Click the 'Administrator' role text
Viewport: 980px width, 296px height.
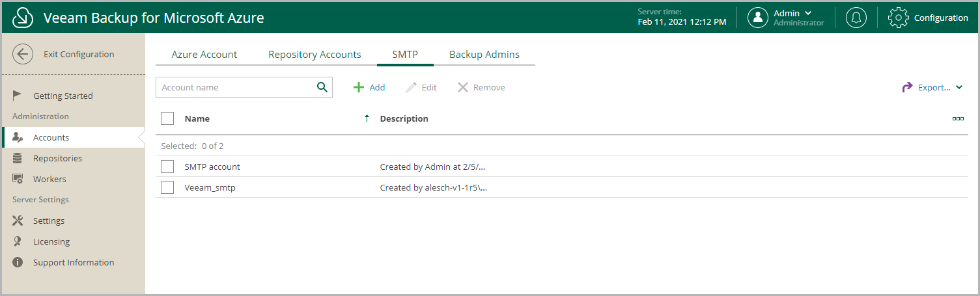[799, 23]
